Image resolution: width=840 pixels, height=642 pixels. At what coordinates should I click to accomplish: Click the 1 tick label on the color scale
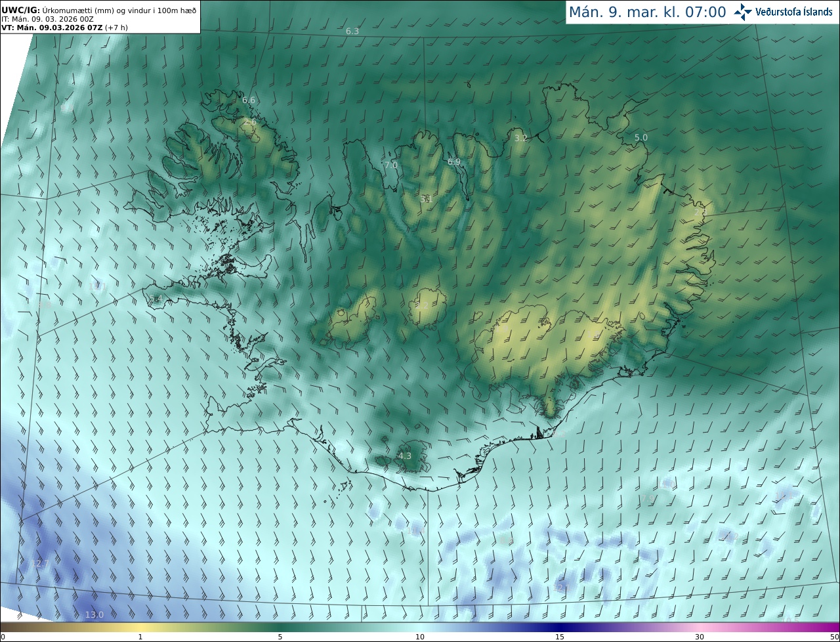140,637
